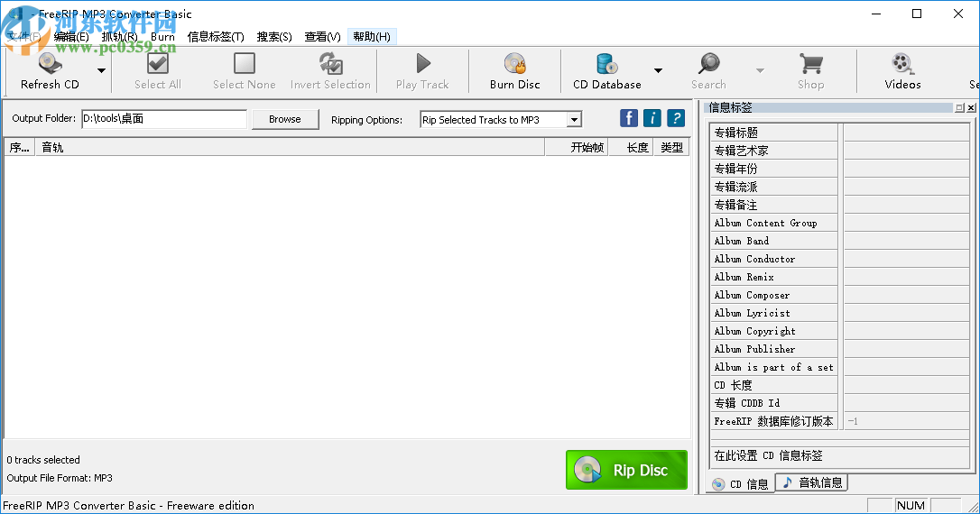Viewport: 980px width, 514px height.
Task: Select the Album Conductor row
Action: 840,259
